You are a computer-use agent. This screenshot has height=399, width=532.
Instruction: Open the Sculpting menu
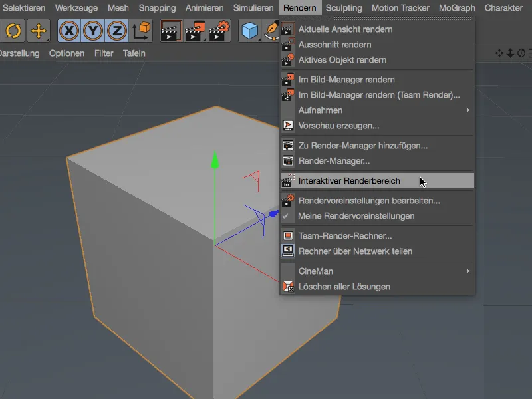[344, 8]
